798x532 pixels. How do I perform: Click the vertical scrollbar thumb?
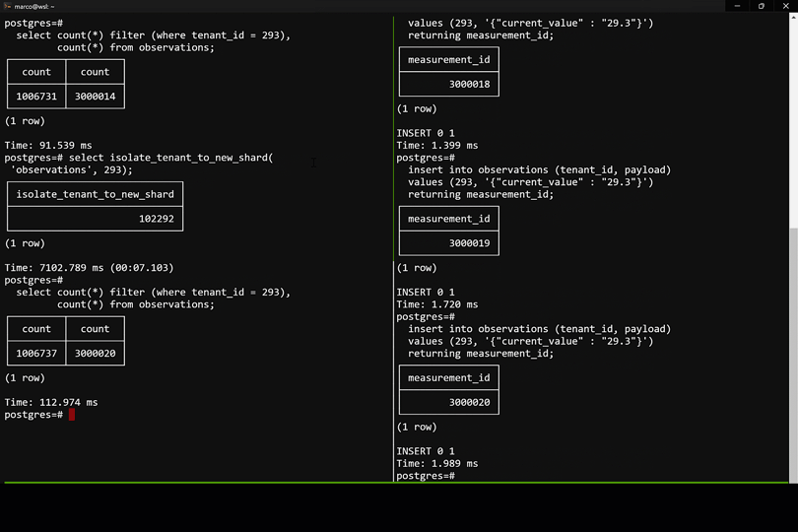793,355
